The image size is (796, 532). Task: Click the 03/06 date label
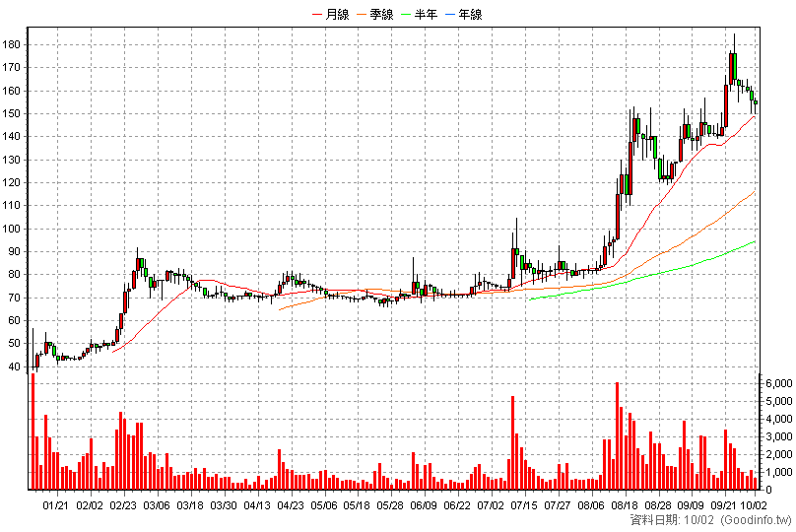(157, 505)
